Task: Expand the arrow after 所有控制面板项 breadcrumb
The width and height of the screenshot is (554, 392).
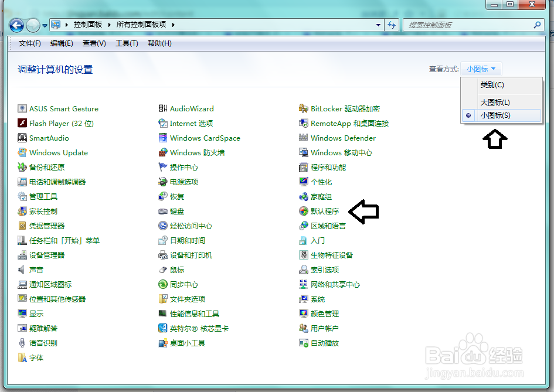Action: click(173, 25)
